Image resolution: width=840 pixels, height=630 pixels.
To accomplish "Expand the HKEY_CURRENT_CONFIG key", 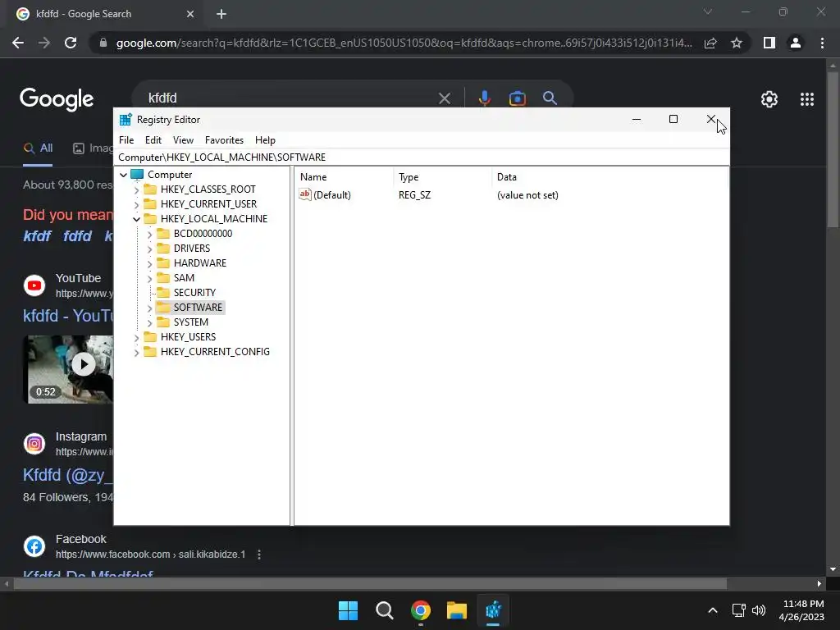I will tap(136, 352).
